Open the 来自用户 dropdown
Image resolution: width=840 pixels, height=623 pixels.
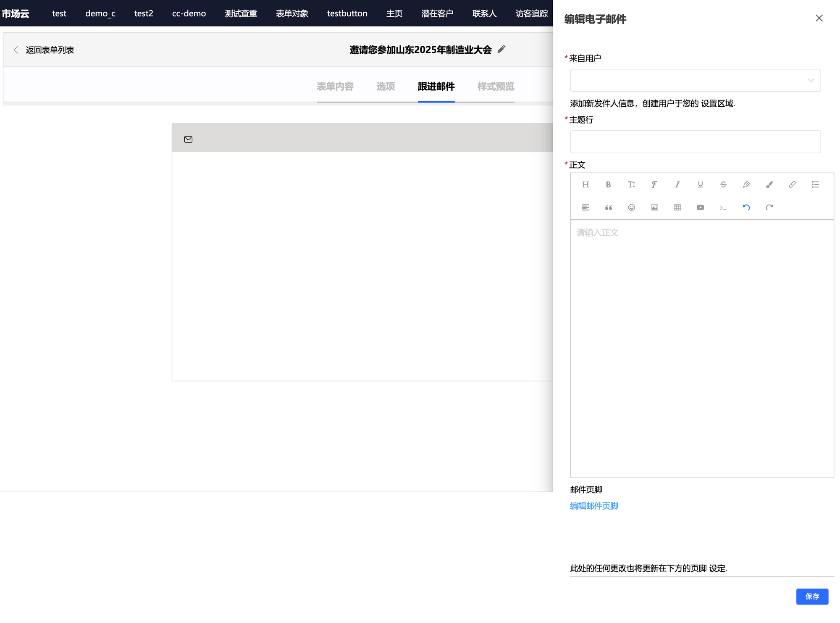695,80
